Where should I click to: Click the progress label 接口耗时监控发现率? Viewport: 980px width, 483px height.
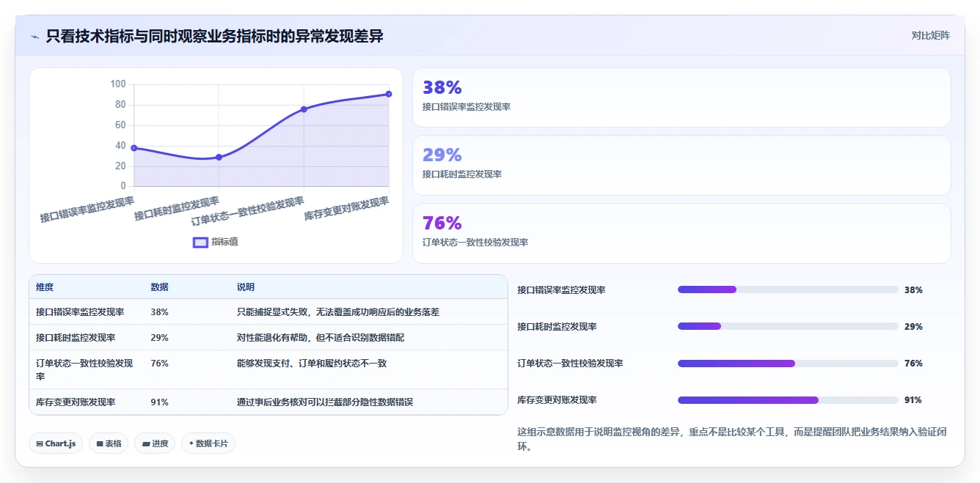pyautogui.click(x=557, y=327)
